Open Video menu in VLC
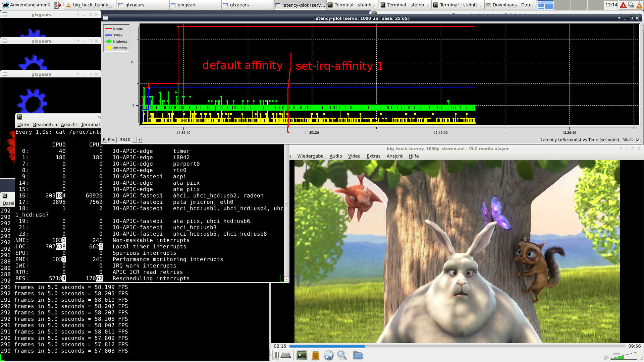This screenshot has width=644, height=362. [354, 156]
